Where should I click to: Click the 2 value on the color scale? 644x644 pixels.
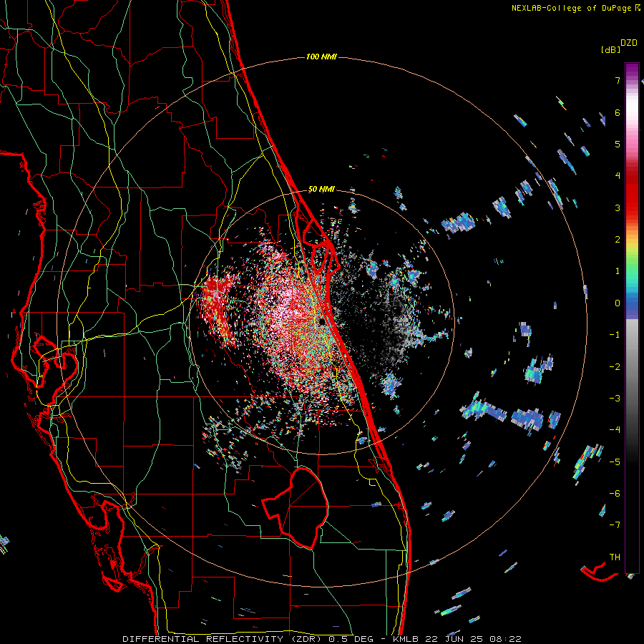click(618, 240)
